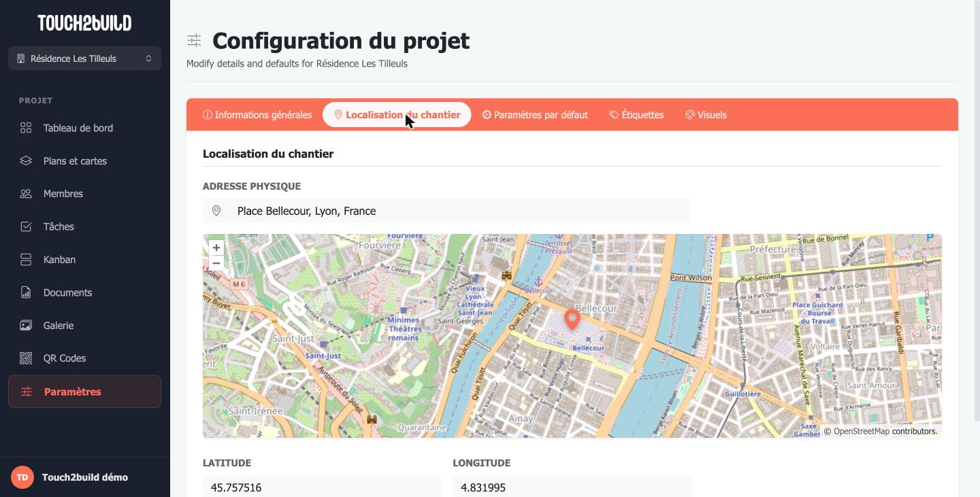Image resolution: width=980 pixels, height=497 pixels.
Task: Click the QR Codes icon
Action: (x=26, y=358)
